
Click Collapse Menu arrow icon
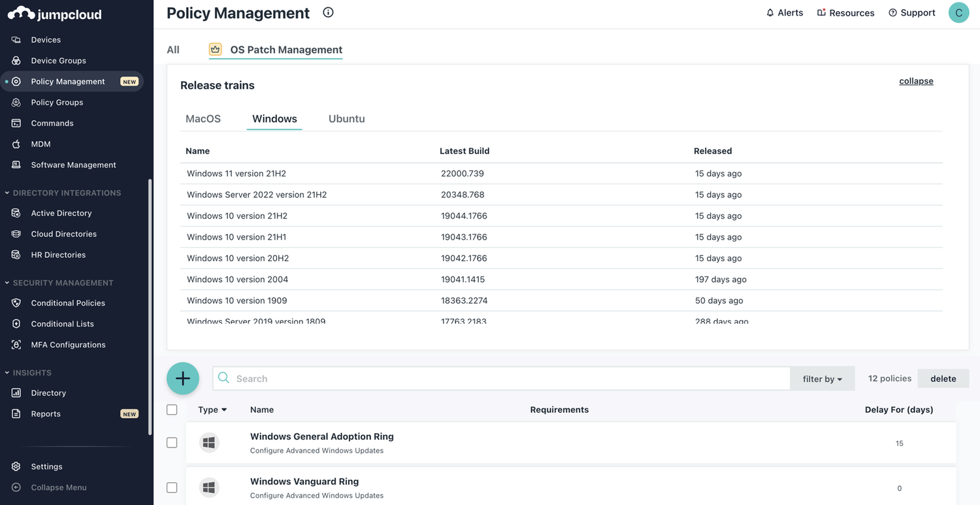click(16, 487)
